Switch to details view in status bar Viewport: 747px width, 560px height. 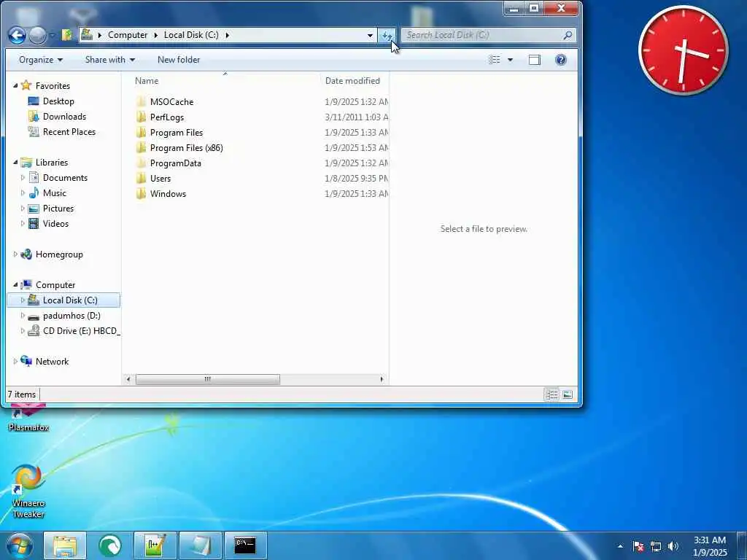coord(551,394)
